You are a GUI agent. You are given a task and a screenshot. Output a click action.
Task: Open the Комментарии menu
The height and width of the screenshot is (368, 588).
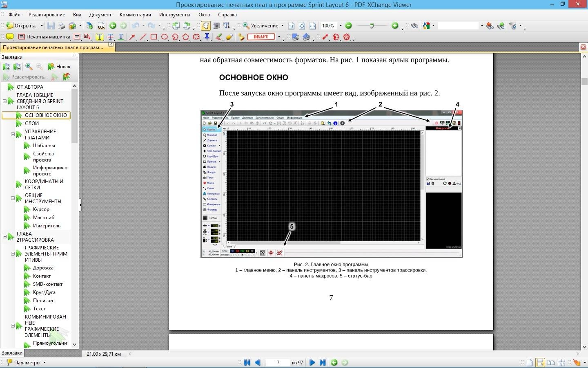point(135,14)
